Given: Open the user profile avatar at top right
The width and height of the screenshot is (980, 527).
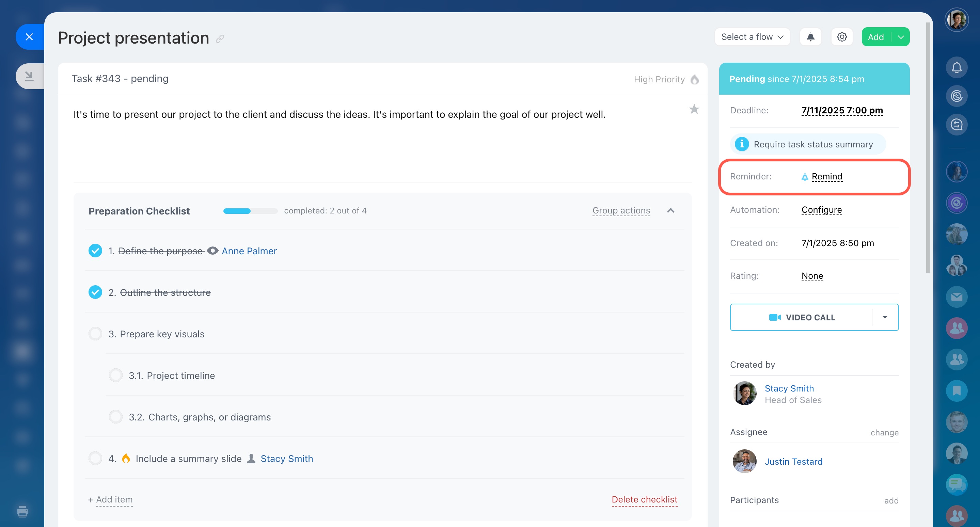Looking at the screenshot, I should 956,20.
